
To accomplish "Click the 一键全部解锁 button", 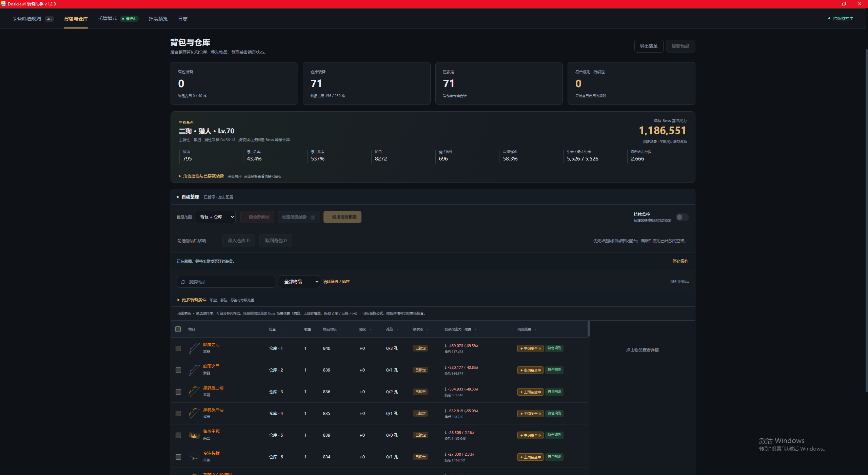I will point(257,217).
